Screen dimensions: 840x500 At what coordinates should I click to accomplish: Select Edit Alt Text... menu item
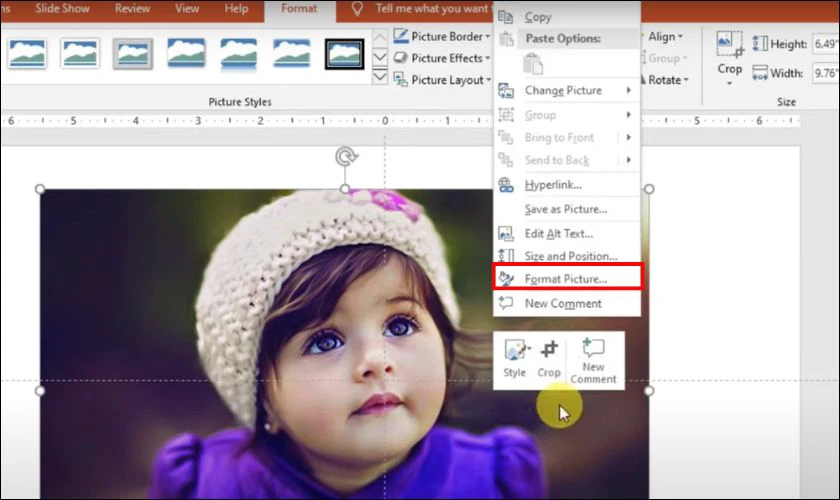(x=566, y=234)
